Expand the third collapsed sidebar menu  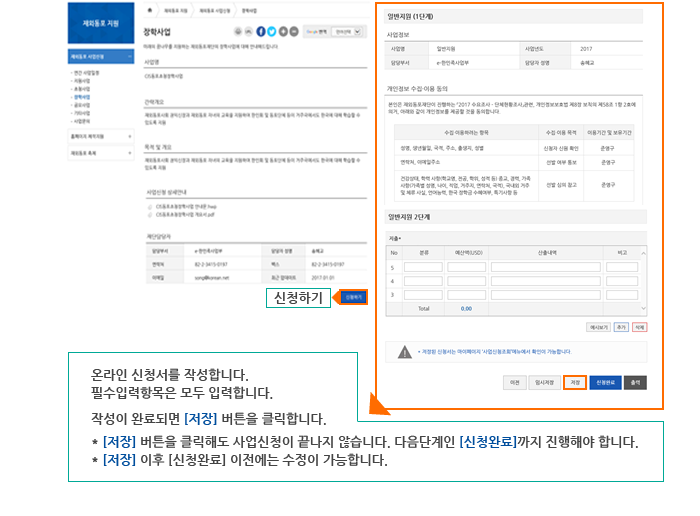pos(101,153)
